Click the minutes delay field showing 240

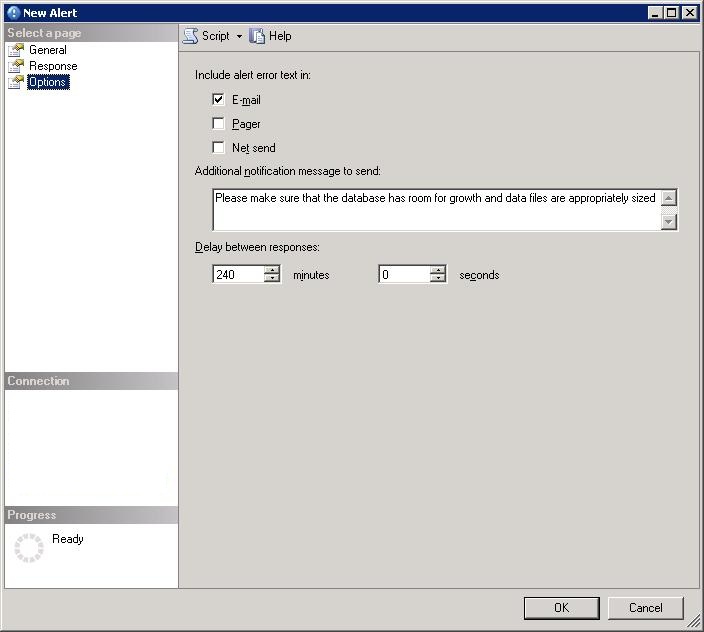238,274
